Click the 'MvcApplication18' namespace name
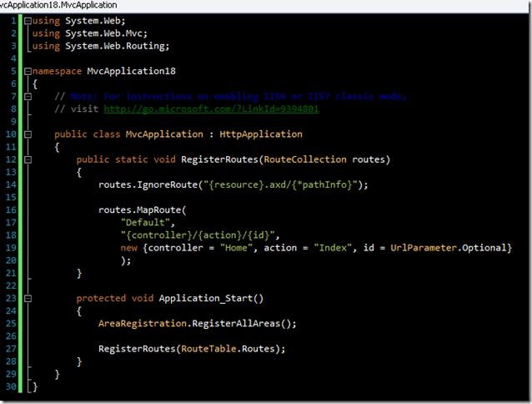This screenshot has height=404, width=532. (131, 71)
